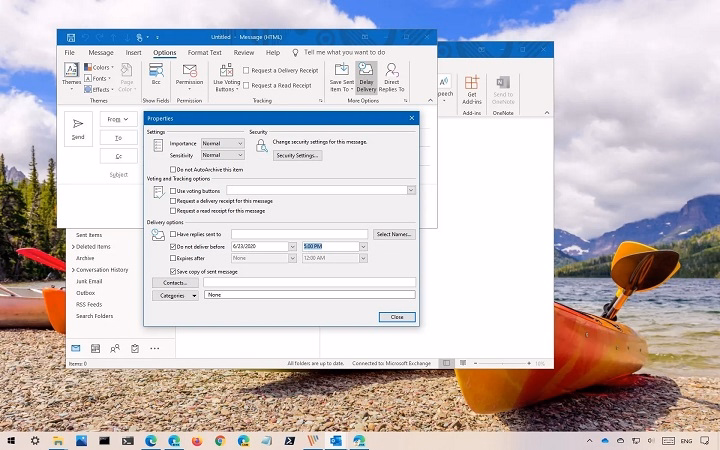Expand the voting buttons combo box
The image size is (720, 450).
411,190
